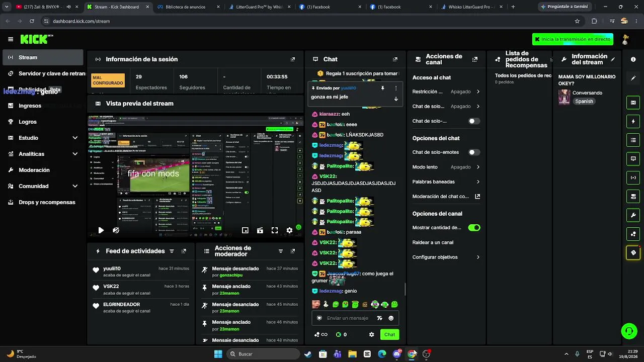This screenshot has width=644, height=362.
Task: Mute the stream preview audio
Action: coord(116,230)
